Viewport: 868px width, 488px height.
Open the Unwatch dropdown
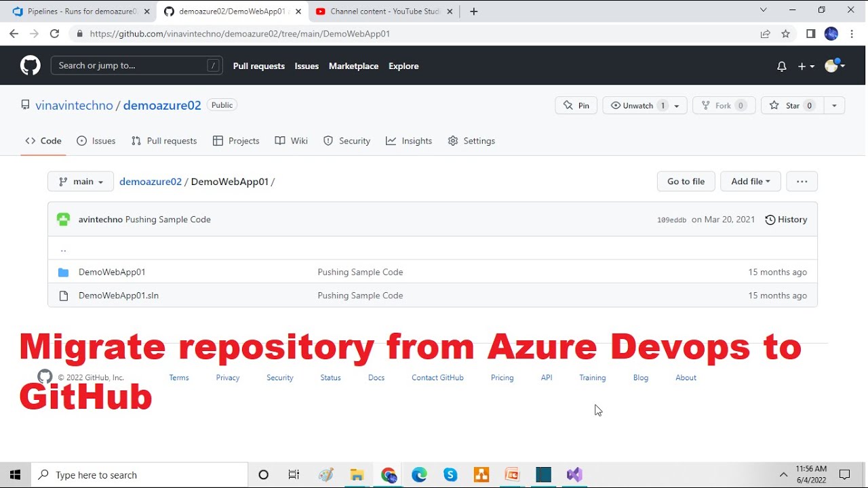point(645,106)
